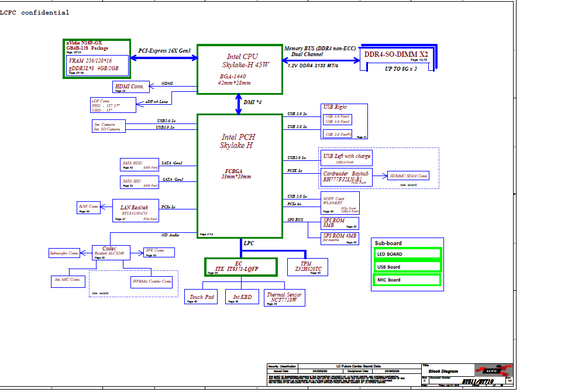This screenshot has width=561, height=392.
Task: Select the USB 2.0 Port*2 inner box
Action: (338, 134)
